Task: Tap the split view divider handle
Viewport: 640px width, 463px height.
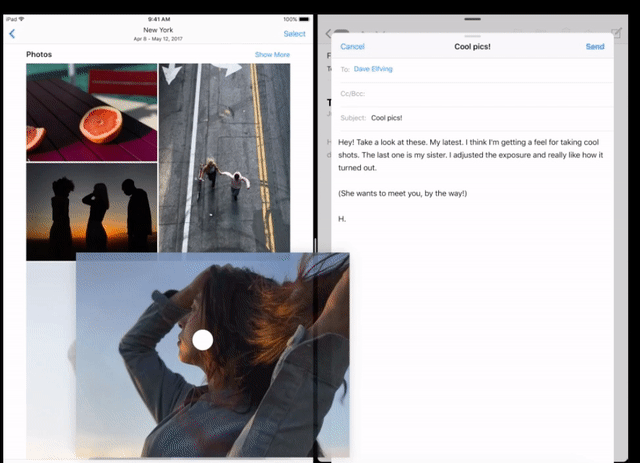Action: (x=316, y=246)
